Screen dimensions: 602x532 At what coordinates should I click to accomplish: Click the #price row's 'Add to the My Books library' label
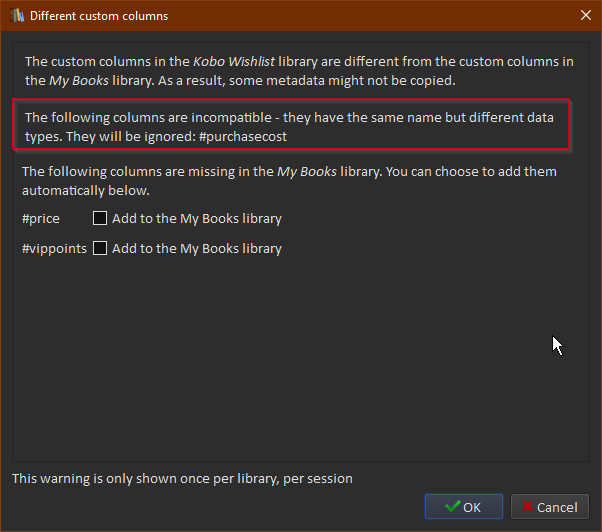click(x=196, y=218)
